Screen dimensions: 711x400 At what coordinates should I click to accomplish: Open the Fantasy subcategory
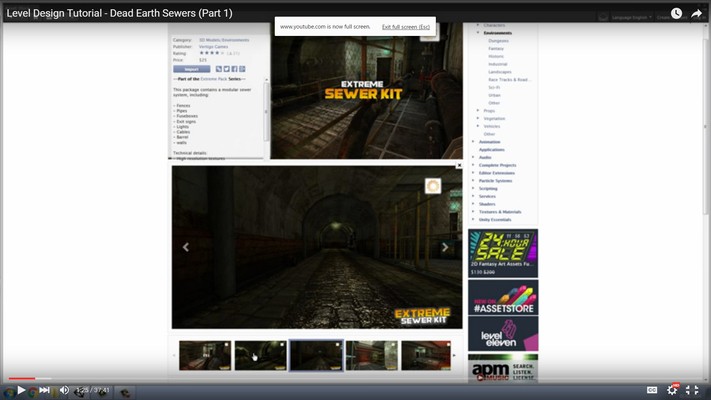pyautogui.click(x=496, y=49)
